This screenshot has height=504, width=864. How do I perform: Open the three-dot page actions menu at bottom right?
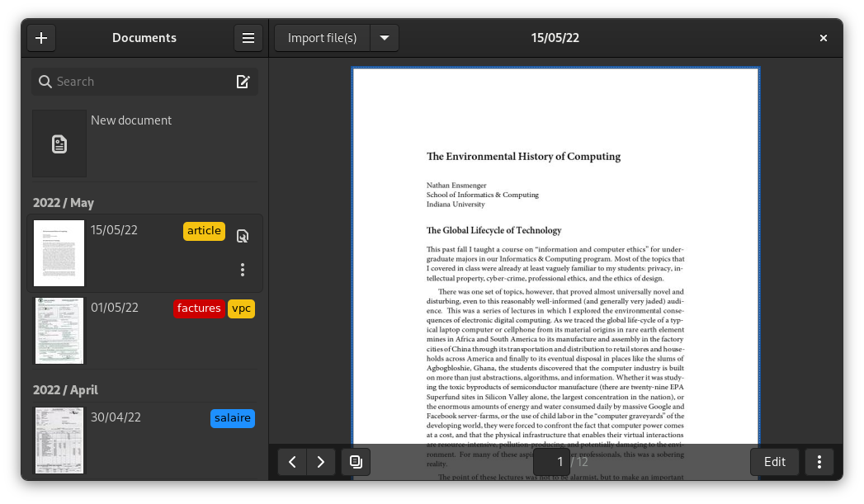tap(819, 462)
